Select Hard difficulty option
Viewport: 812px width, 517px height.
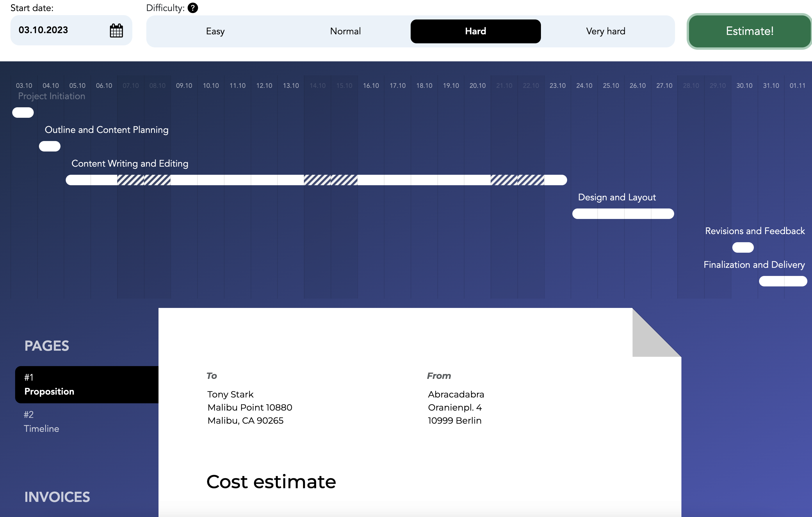click(x=475, y=31)
